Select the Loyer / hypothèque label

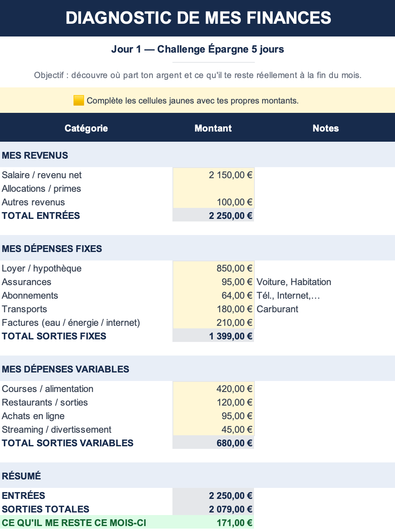42,268
